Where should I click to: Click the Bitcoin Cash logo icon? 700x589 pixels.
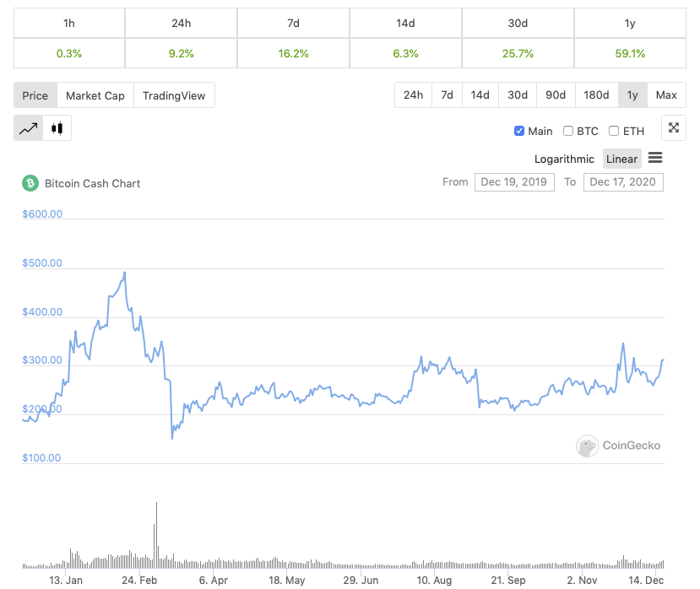coord(30,183)
